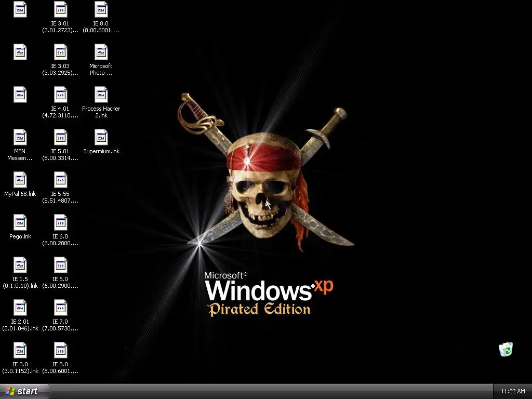Open the Start menu button
532x399 pixels.
(24, 391)
